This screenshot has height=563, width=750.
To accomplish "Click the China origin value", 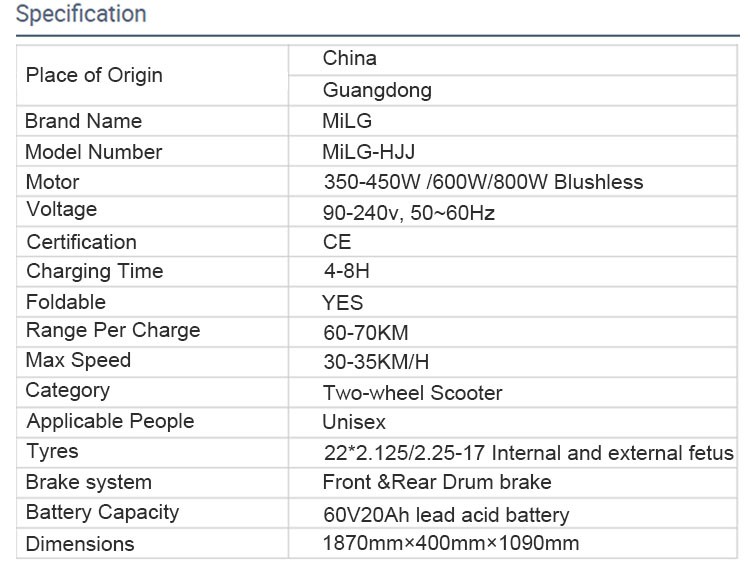I will click(x=349, y=59).
